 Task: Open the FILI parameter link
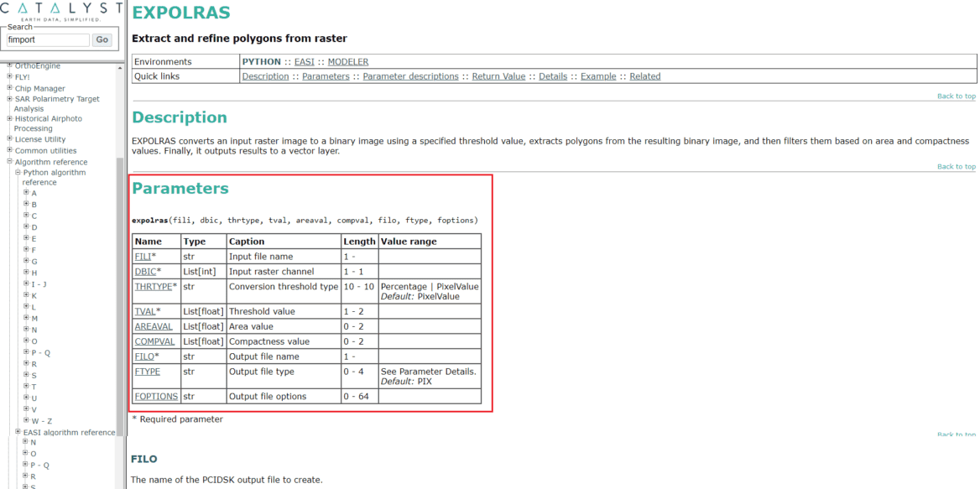pos(143,256)
